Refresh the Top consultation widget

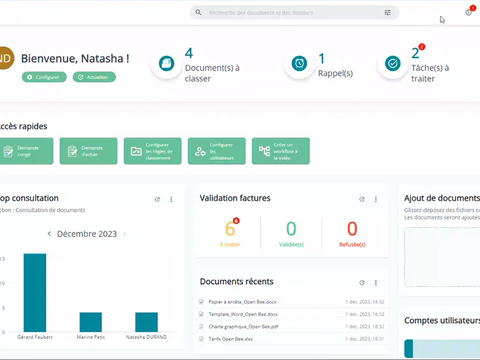[157, 199]
